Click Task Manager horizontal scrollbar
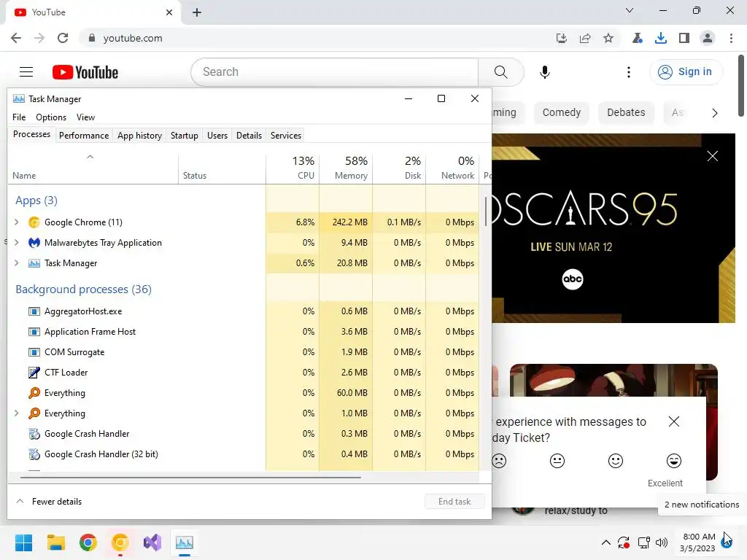The image size is (747, 560). click(x=190, y=477)
